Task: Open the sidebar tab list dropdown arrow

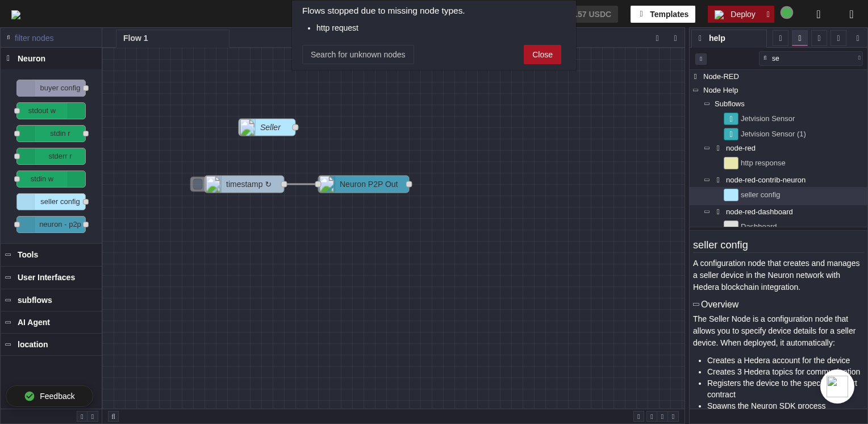Action: click(x=858, y=38)
